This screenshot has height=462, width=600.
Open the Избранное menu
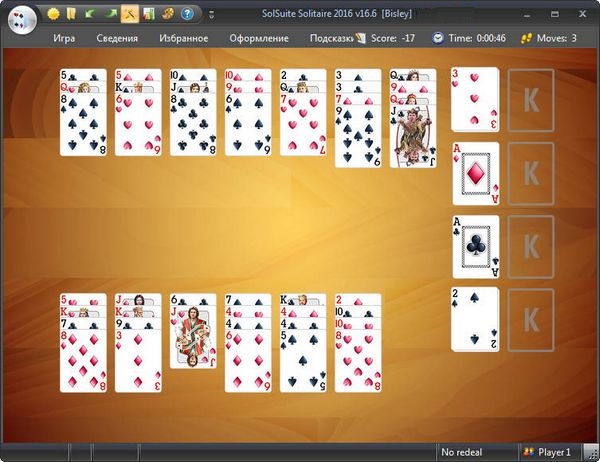point(183,38)
